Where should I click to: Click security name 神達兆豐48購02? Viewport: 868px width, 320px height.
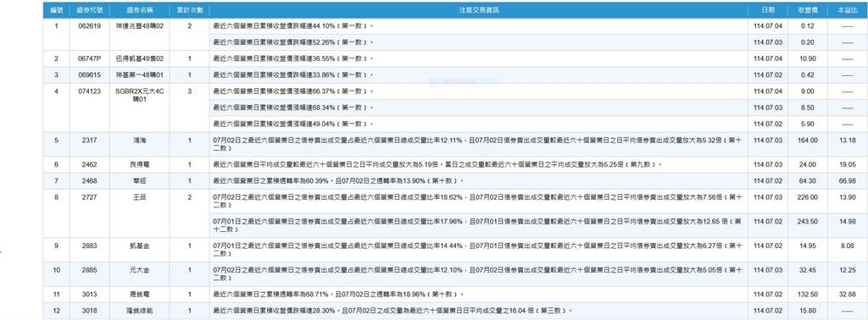[139, 26]
